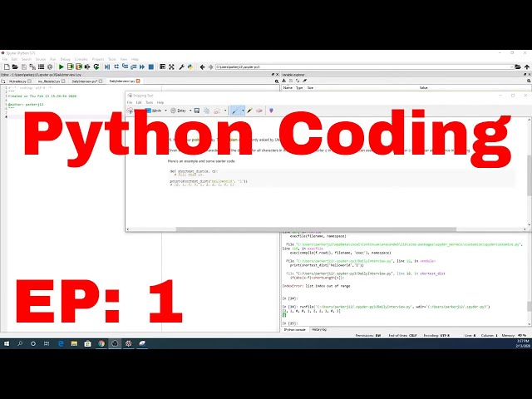Click the Snipping Tool horizontal scrollbar
The width and height of the screenshot is (532, 399).
[x=316, y=229]
